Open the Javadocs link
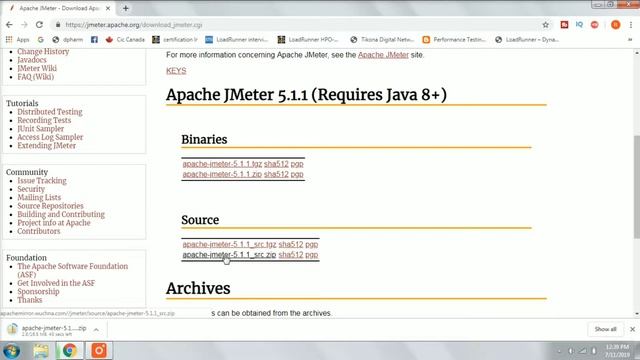Viewport: 640px width, 360px height. coord(32,60)
